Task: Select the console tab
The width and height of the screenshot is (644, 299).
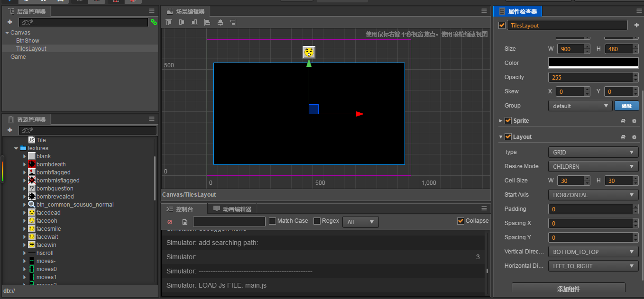Action: tap(184, 208)
